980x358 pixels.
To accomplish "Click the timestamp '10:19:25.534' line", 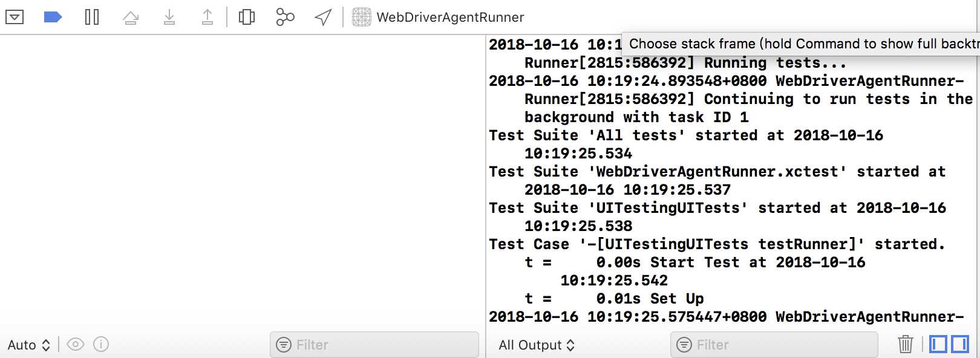I will pos(578,154).
